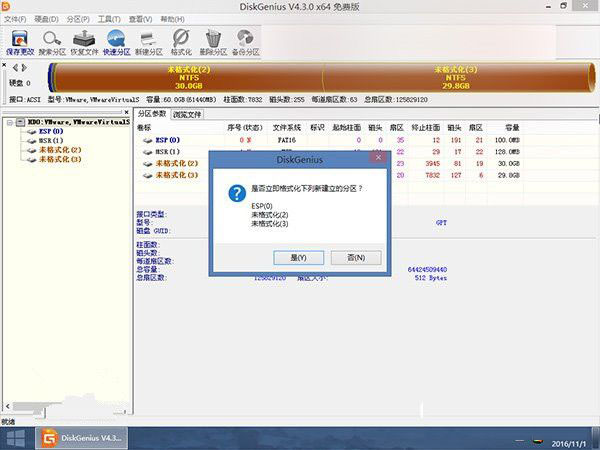Click the 128.0MB capacity cell

507,152
